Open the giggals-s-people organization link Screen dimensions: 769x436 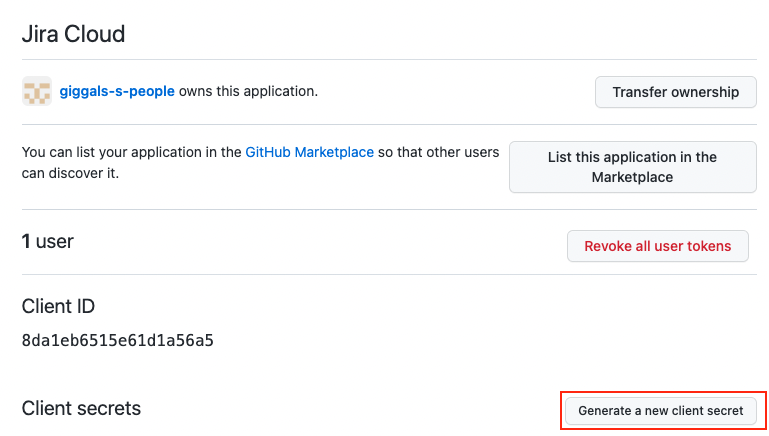117,91
